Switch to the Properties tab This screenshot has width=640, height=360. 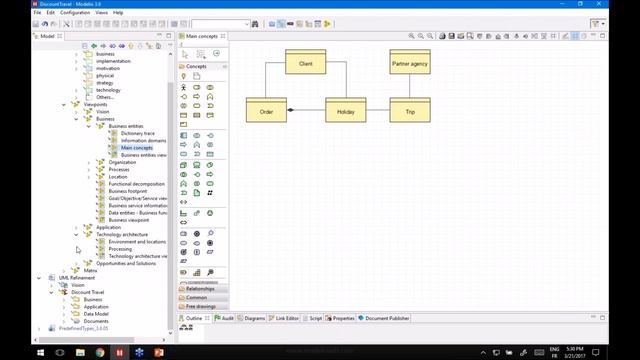point(340,318)
